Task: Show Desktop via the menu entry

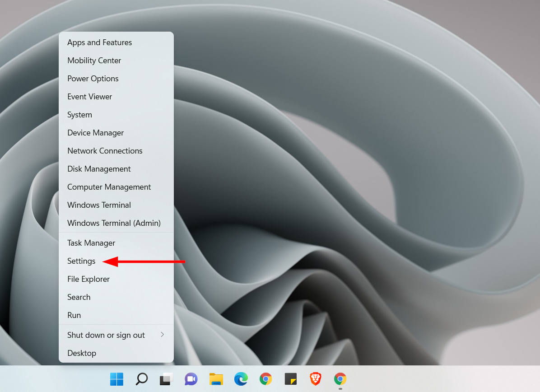Action: click(x=82, y=353)
